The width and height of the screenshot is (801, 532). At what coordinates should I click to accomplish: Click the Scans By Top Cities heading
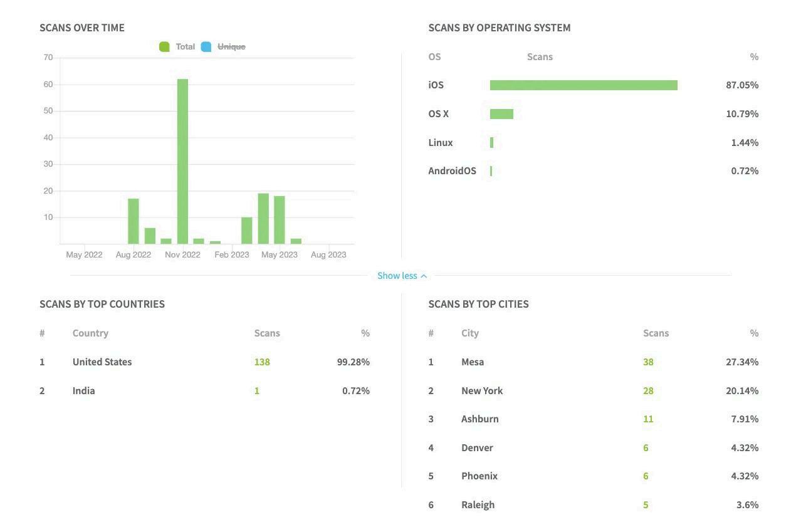pos(478,304)
